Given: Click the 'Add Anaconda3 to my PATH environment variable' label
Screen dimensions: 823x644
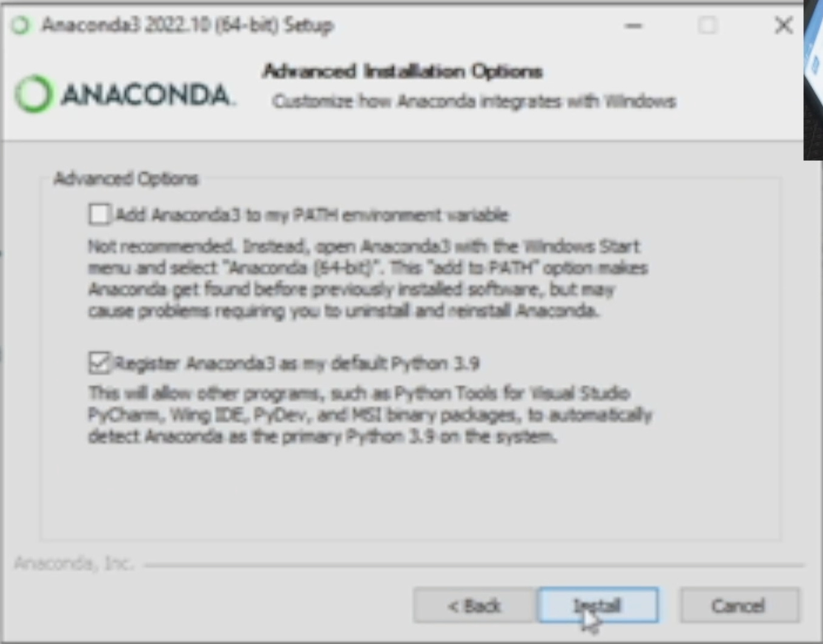Looking at the screenshot, I should (312, 215).
